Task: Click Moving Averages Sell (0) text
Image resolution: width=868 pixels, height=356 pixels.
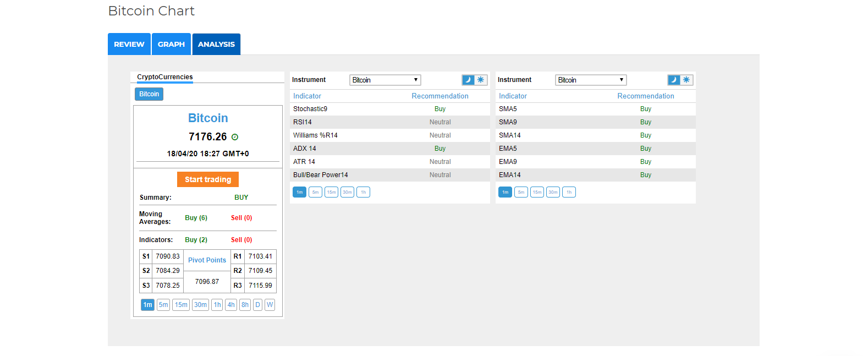Action: (241, 218)
